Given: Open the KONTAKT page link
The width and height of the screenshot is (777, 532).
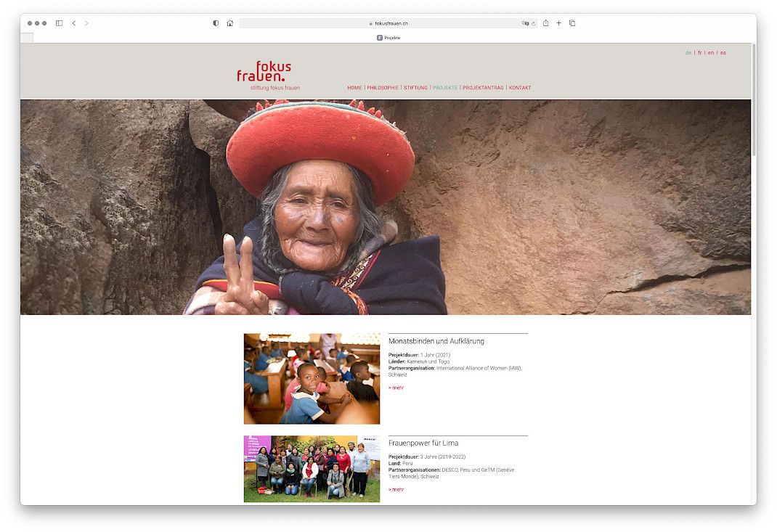Looking at the screenshot, I should [x=520, y=88].
